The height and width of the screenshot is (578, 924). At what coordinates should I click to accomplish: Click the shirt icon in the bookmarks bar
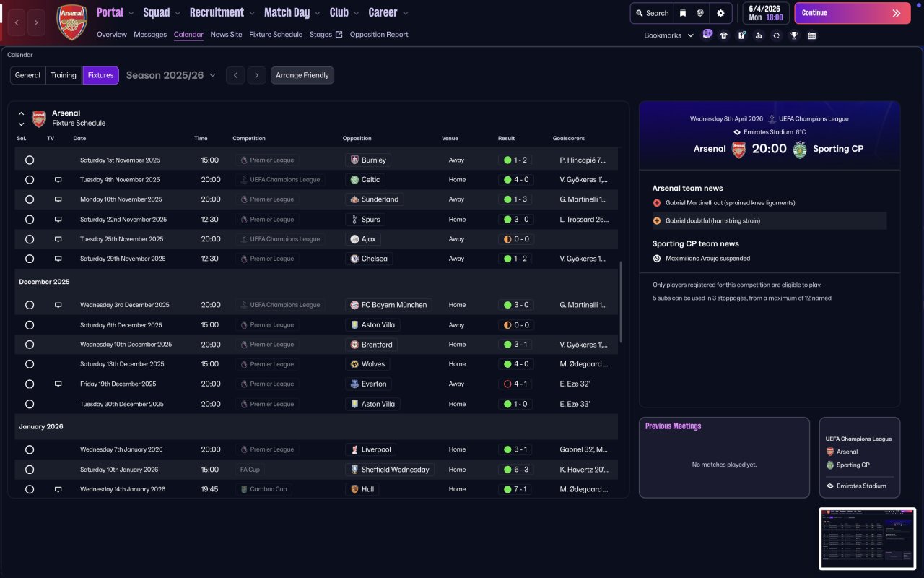coord(724,35)
